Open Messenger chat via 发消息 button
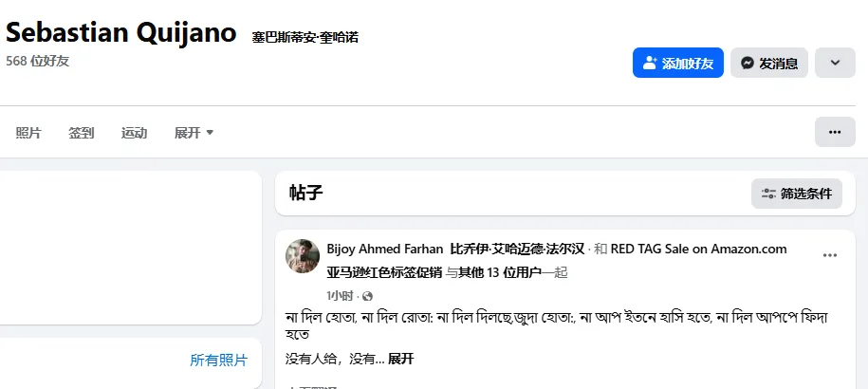The width and height of the screenshot is (868, 389). pos(769,63)
